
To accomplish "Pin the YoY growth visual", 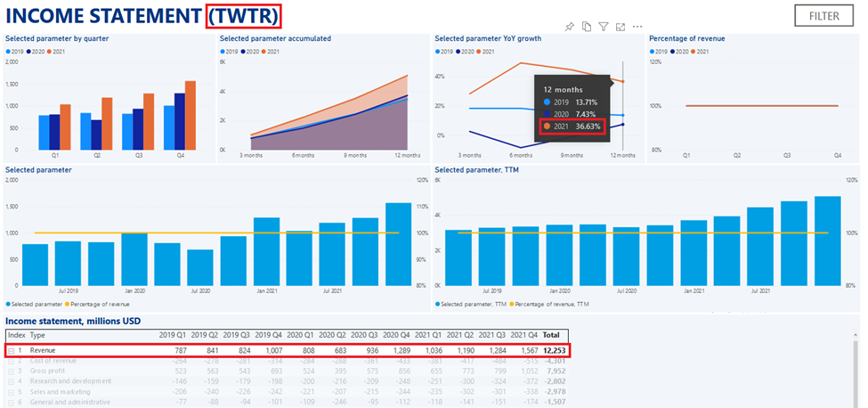I will click(x=569, y=27).
